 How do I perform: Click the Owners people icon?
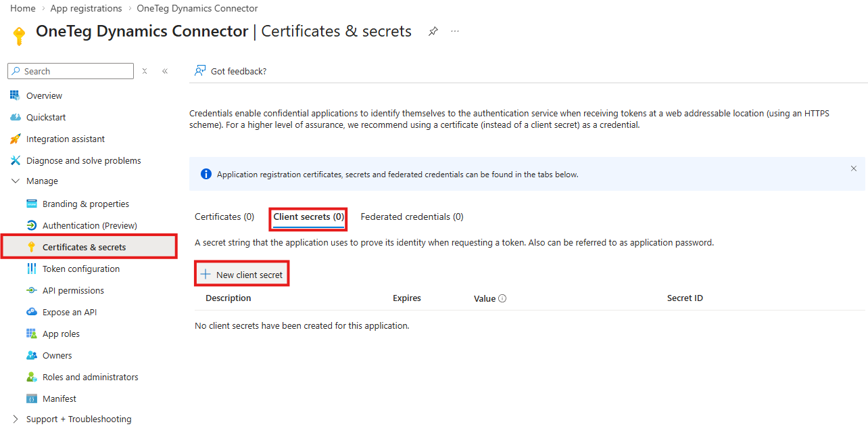(x=31, y=355)
